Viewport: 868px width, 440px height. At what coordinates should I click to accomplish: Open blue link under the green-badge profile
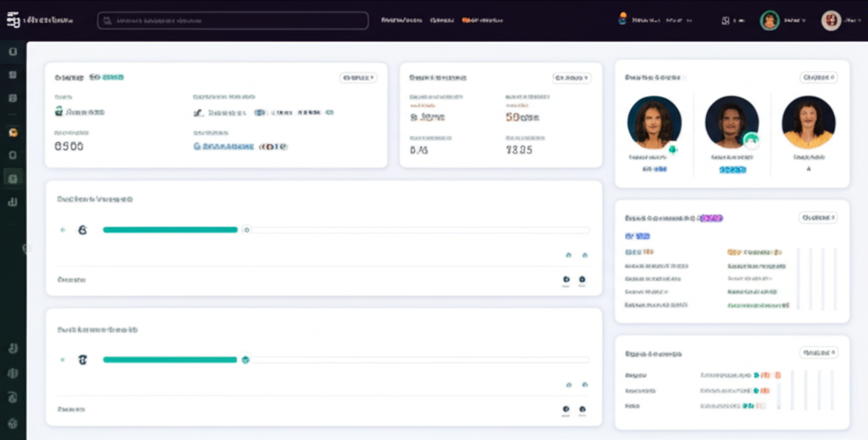pos(732,170)
